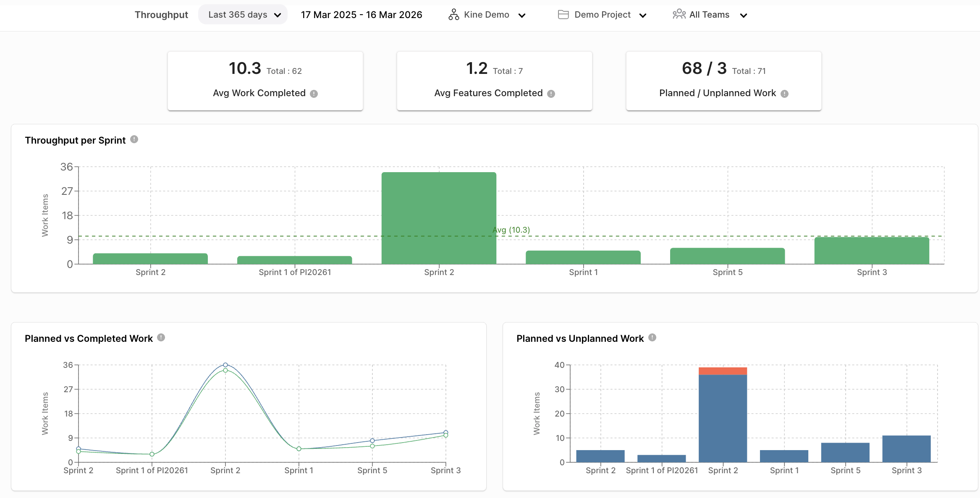Click the date range 17 Mar 2025 - 16 Mar 2026
Viewport: 980px width, 498px height.
[x=362, y=14]
